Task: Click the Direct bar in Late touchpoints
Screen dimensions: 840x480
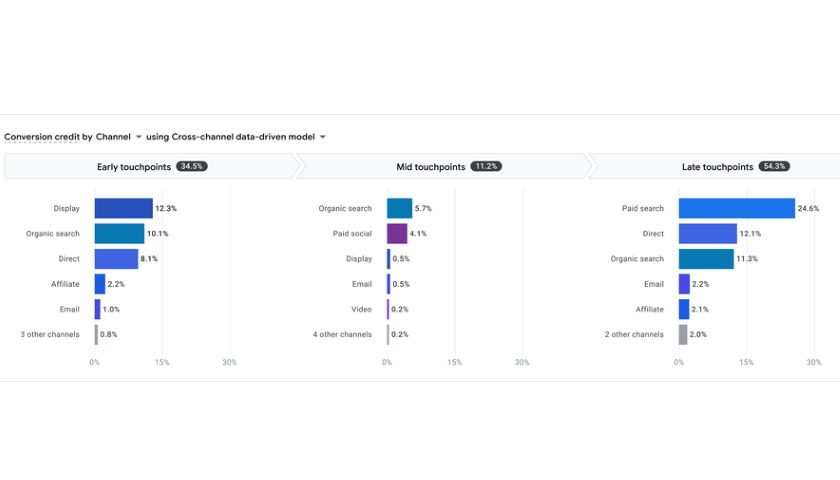Action: click(x=708, y=234)
